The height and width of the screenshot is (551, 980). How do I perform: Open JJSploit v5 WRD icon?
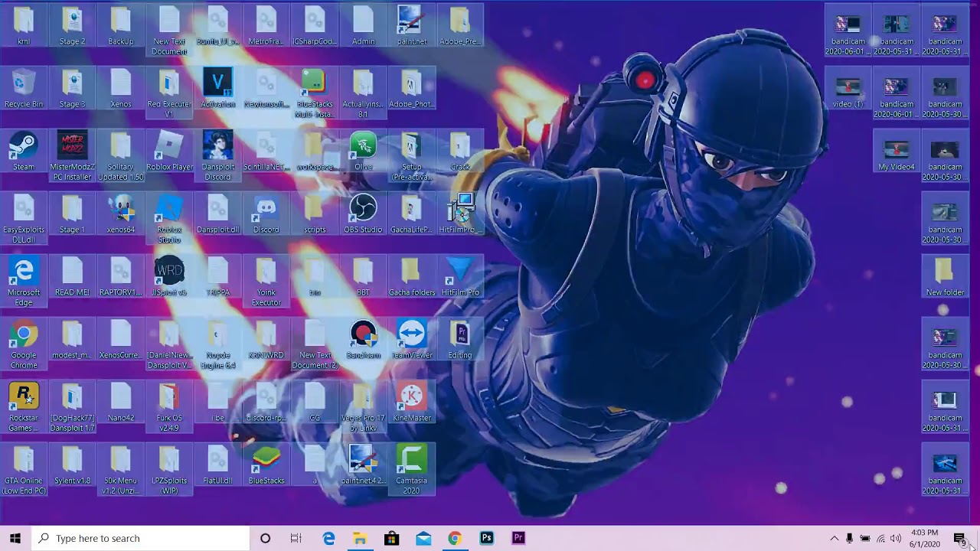[169, 276]
